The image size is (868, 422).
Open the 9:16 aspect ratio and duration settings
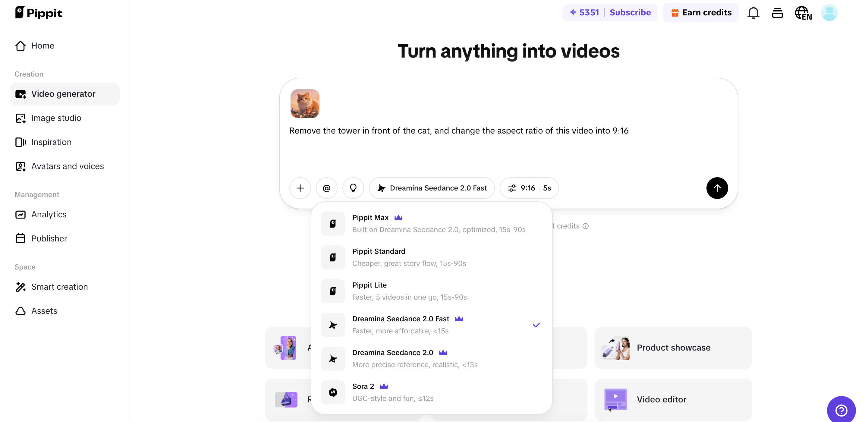point(528,188)
